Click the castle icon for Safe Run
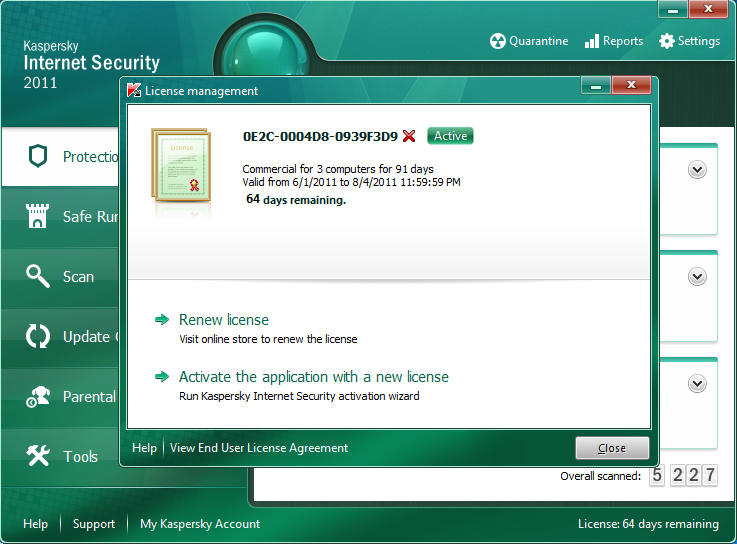The height and width of the screenshot is (544, 737). [37, 216]
